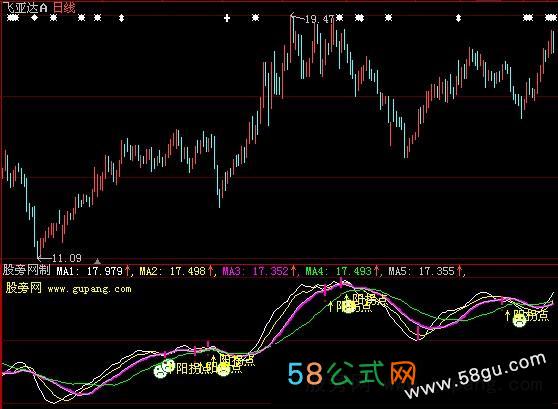
Task: Select the double-arrow marker left of the plus marker
Action: (121, 18)
